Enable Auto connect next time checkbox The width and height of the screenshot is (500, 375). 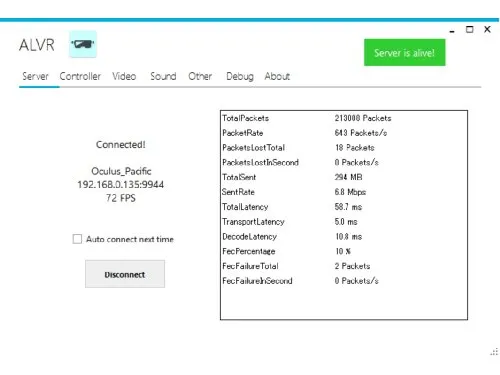click(77, 239)
